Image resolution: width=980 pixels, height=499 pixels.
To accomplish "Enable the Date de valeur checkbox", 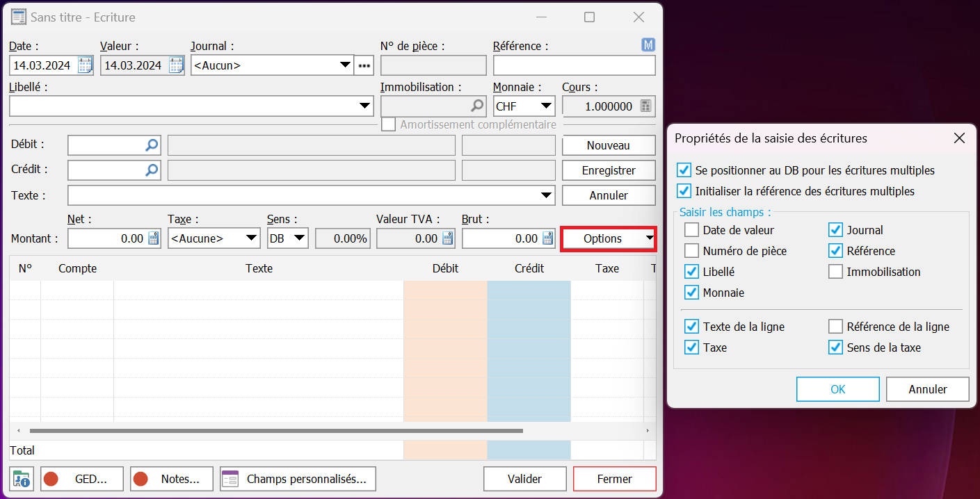I will 691,230.
